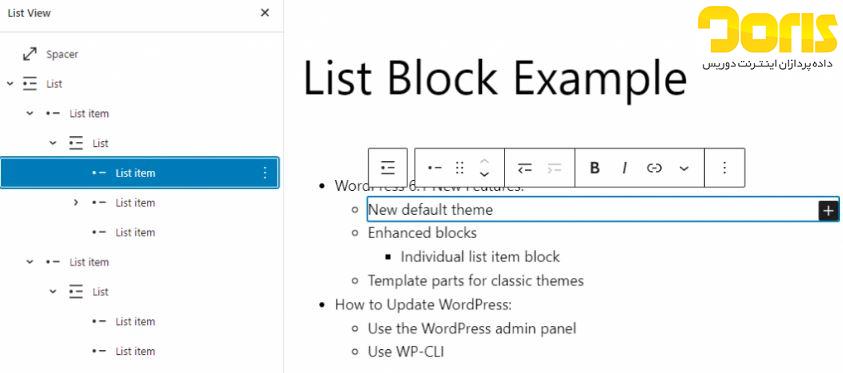
Task: Open options for selected List item row
Action: [x=265, y=173]
